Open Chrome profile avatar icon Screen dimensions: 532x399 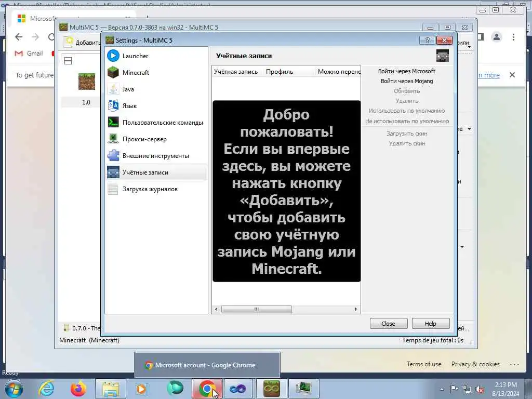(x=496, y=37)
